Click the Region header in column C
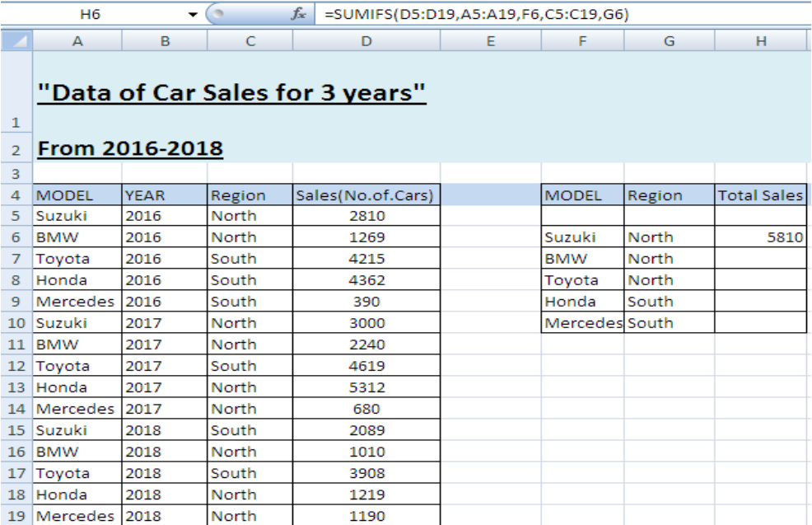The width and height of the screenshot is (812, 525). pyautogui.click(x=250, y=195)
